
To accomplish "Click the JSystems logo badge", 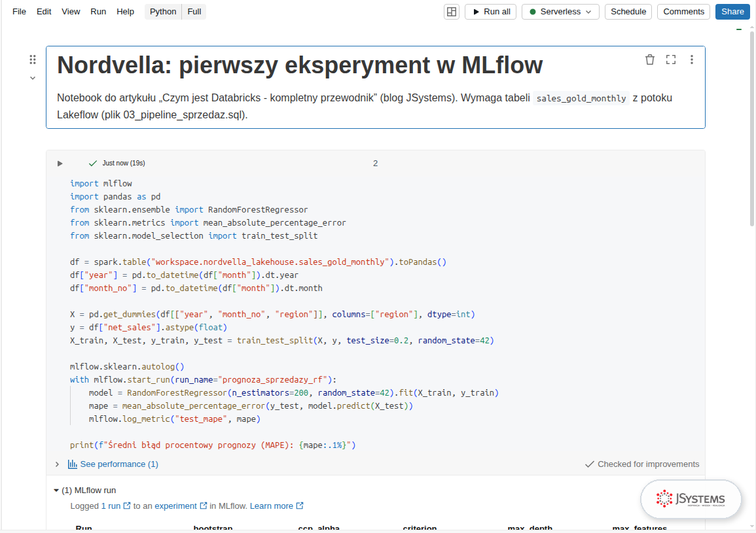I will pos(691,499).
